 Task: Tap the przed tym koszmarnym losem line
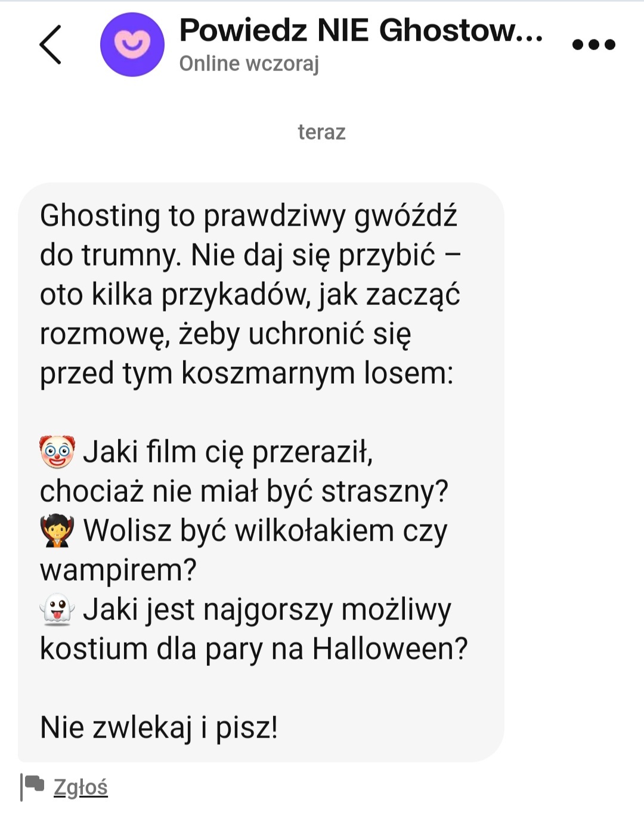(246, 374)
